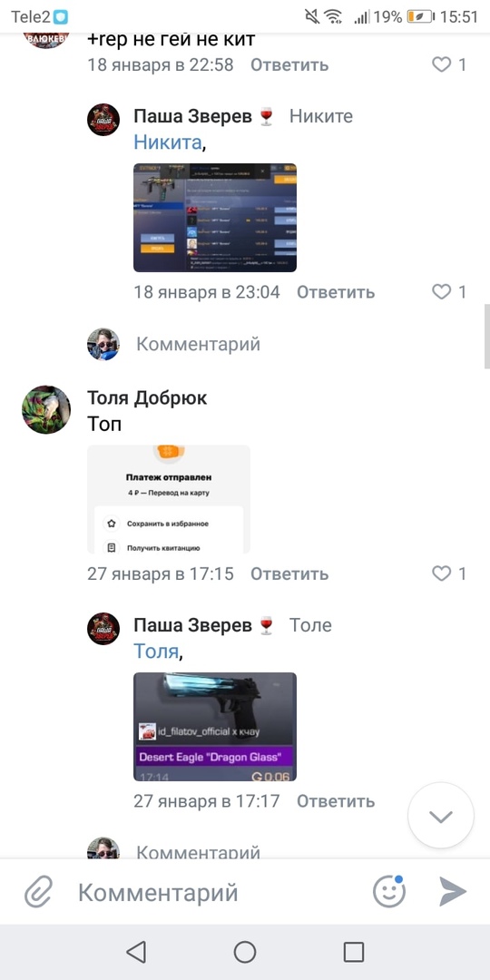490x980 pixels.
Task: Open the mentioned name Никита link
Action: point(168,142)
